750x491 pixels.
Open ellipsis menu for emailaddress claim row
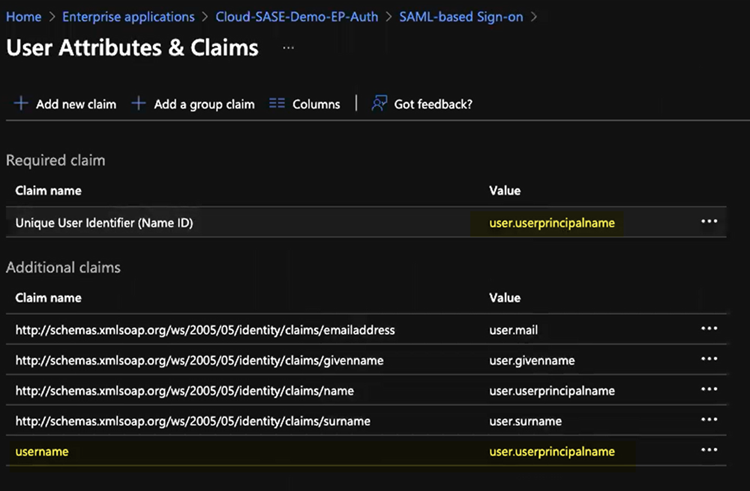pos(709,329)
